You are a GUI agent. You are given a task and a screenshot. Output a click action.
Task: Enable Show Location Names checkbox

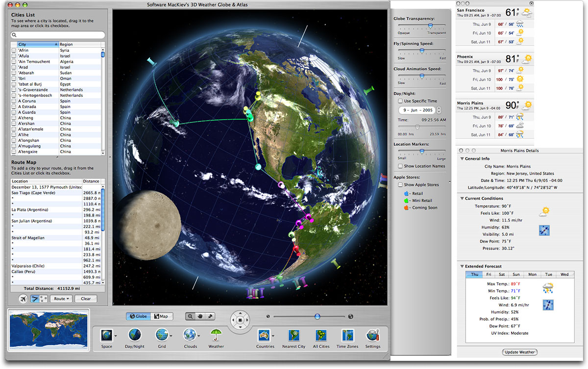(x=400, y=166)
